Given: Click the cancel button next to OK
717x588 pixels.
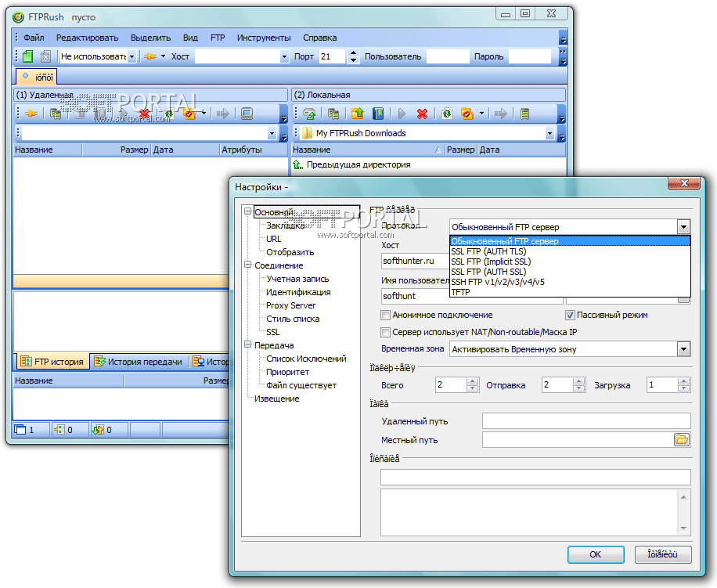Looking at the screenshot, I should coord(662,554).
